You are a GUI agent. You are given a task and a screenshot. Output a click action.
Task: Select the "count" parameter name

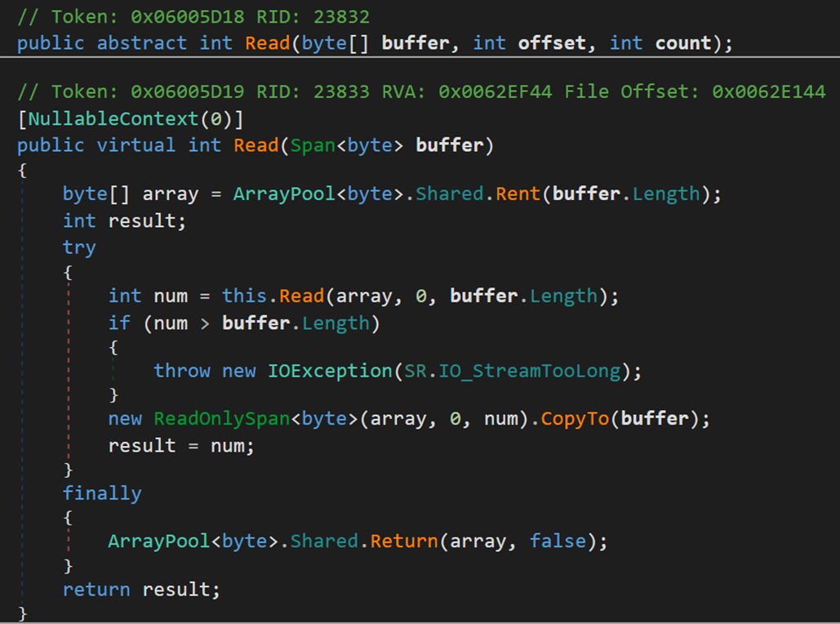(683, 43)
